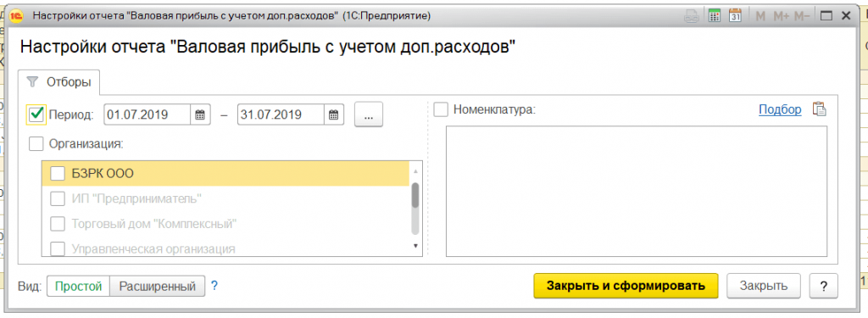Click the printer icon in title bar

click(x=692, y=16)
